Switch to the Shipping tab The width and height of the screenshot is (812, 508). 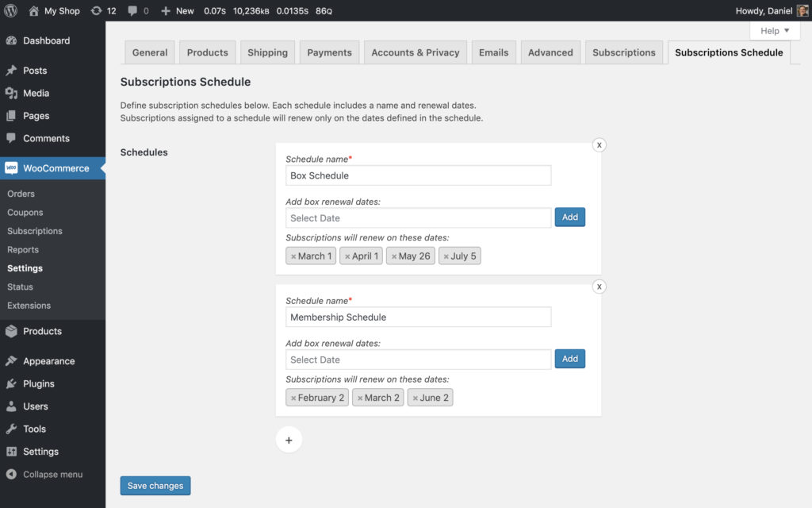click(x=267, y=52)
